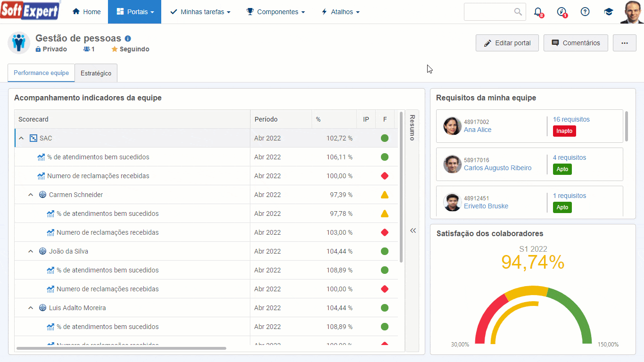Click Ana Alice's avatar photo

(452, 126)
